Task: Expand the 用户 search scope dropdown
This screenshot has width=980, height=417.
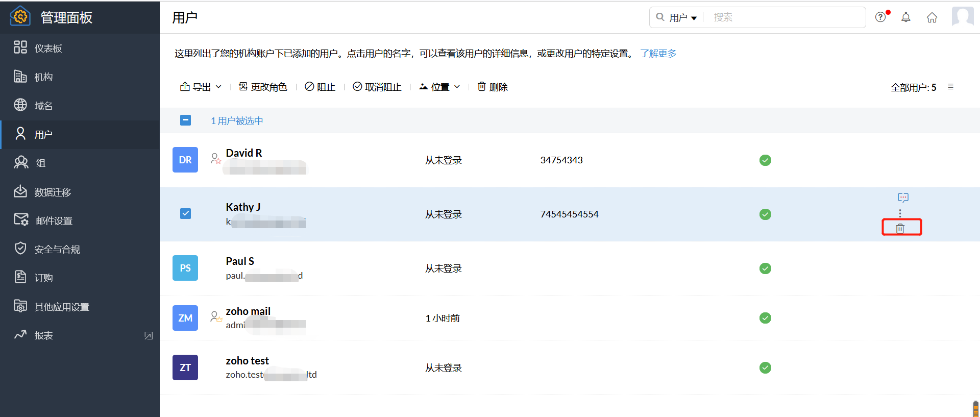Action: [683, 18]
